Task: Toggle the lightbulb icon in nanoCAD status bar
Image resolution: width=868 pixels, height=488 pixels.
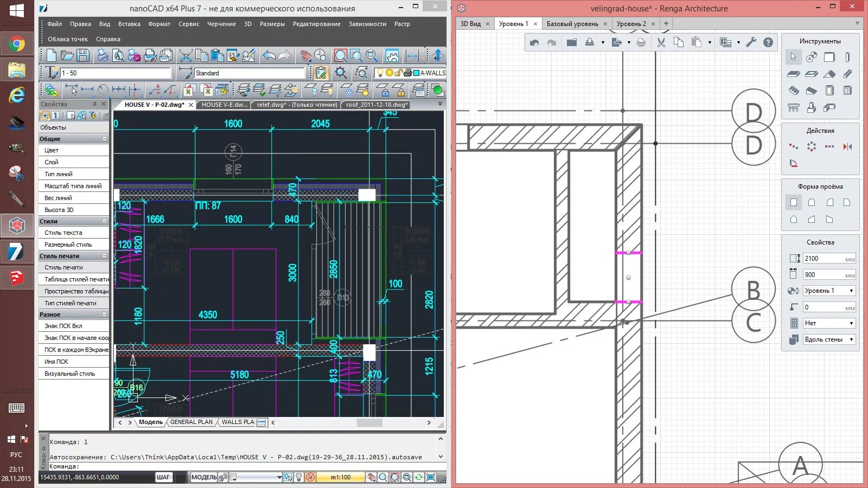Action: point(298,477)
